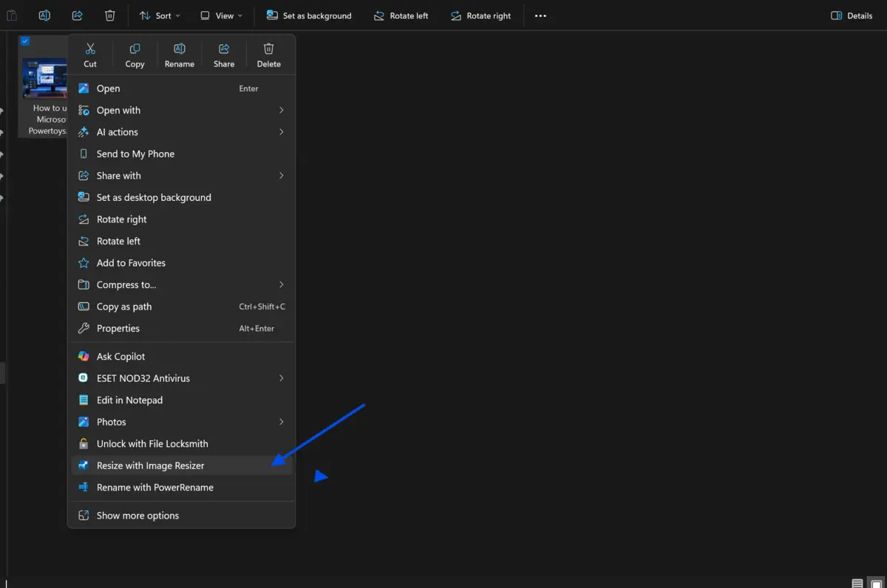Viewport: 887px width, 588px height.
Task: Choose Rename with PowerRename
Action: click(181, 488)
